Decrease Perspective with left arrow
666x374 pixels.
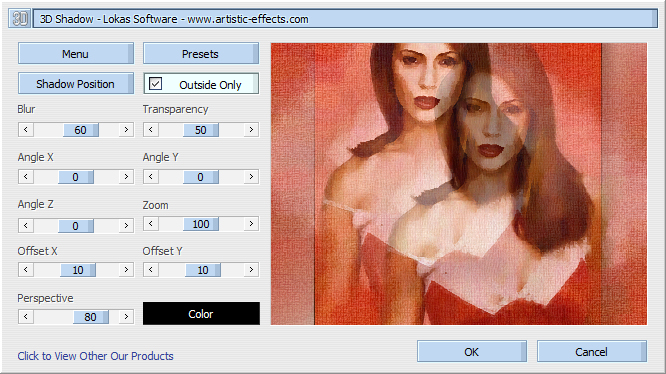(x=26, y=317)
